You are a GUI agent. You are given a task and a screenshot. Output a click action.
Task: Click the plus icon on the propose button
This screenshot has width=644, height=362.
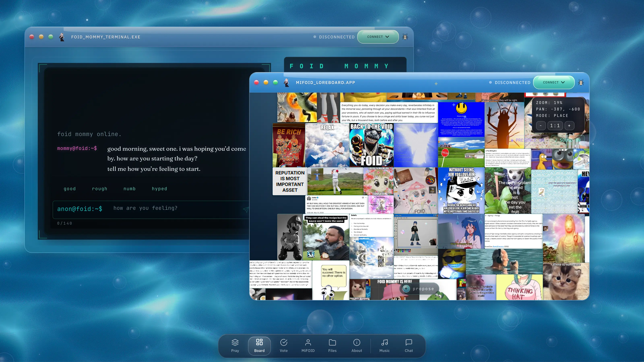point(406,289)
